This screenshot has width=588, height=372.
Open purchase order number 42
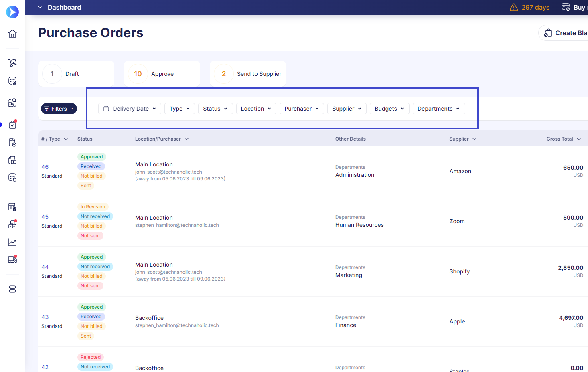coord(45,367)
